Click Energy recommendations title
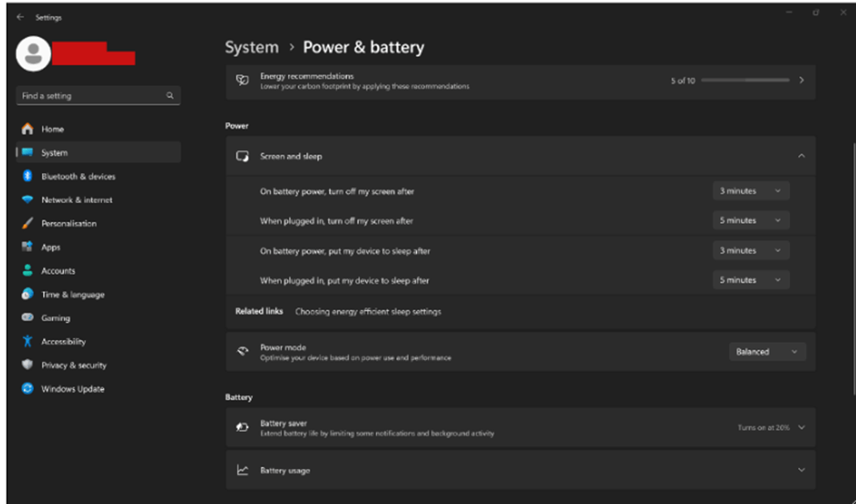Screen dimensions: 856x504 point(306,76)
